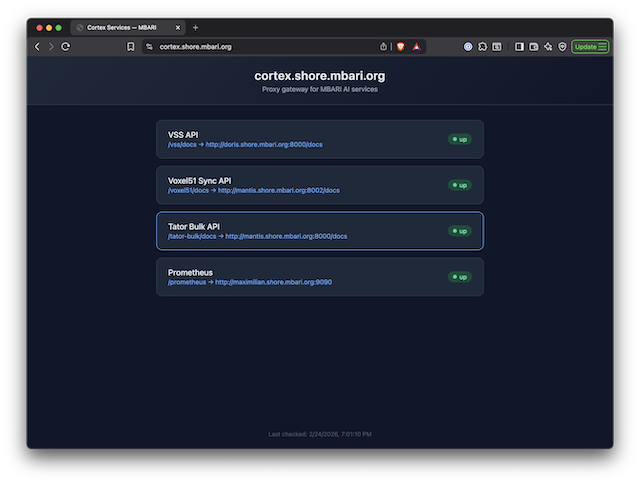Viewport: 640px width, 484px height.
Task: Open the Prometheus service card
Action: point(320,277)
